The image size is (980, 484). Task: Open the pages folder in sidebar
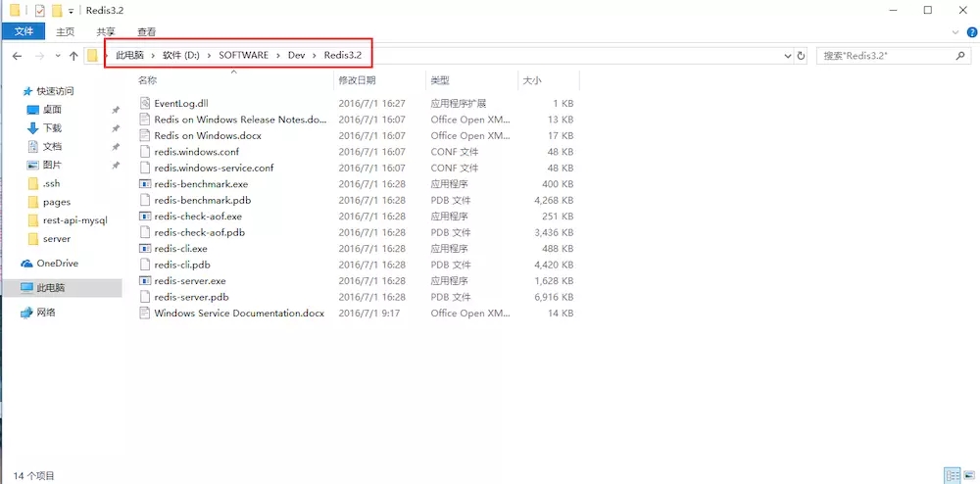56,202
